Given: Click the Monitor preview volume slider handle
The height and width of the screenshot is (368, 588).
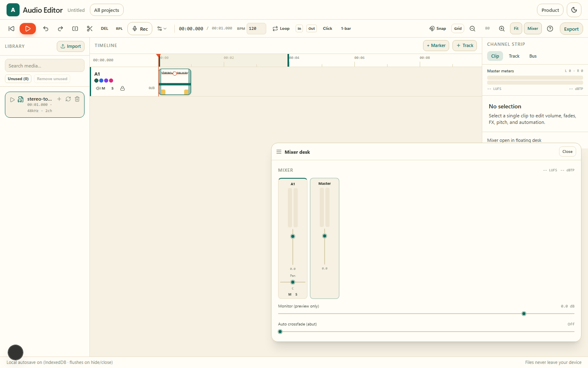Looking at the screenshot, I should pos(524,314).
